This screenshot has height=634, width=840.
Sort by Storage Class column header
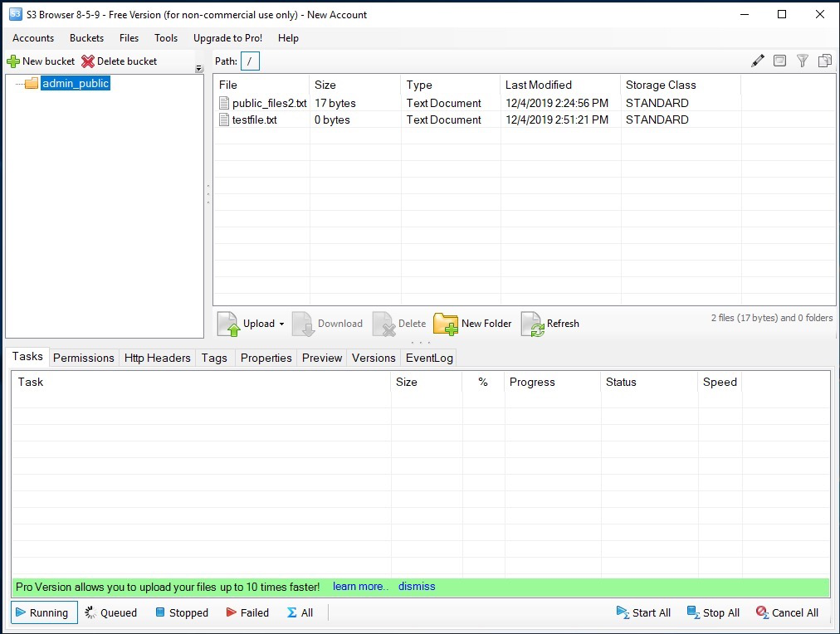coord(681,85)
